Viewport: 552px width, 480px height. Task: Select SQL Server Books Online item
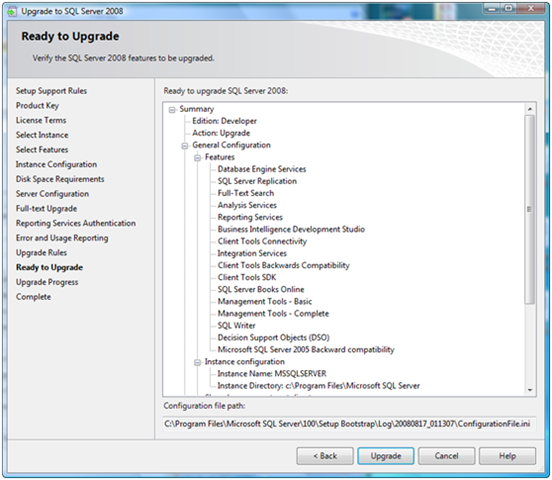click(x=261, y=289)
